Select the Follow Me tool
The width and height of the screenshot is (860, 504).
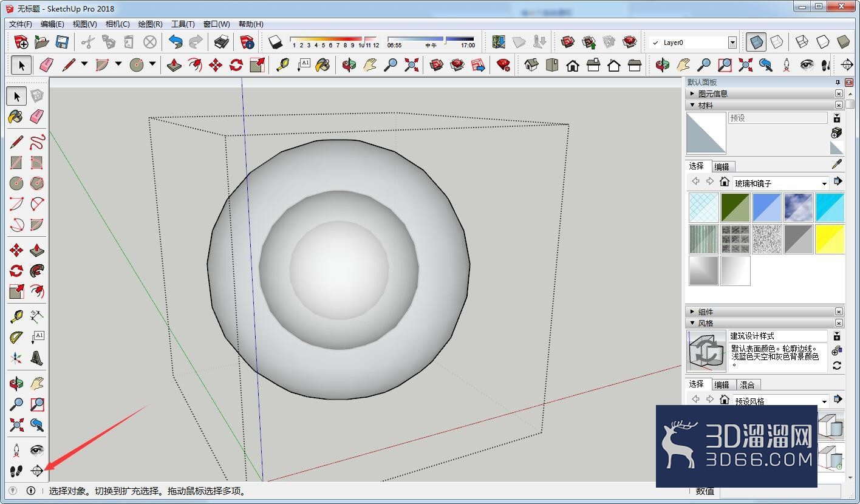coord(37,270)
